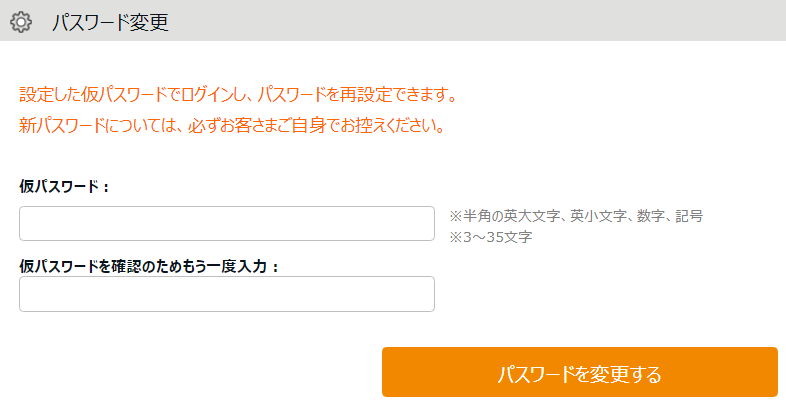Focus the password confirmation input field
Screen dimensions: 786x412
pos(227,294)
